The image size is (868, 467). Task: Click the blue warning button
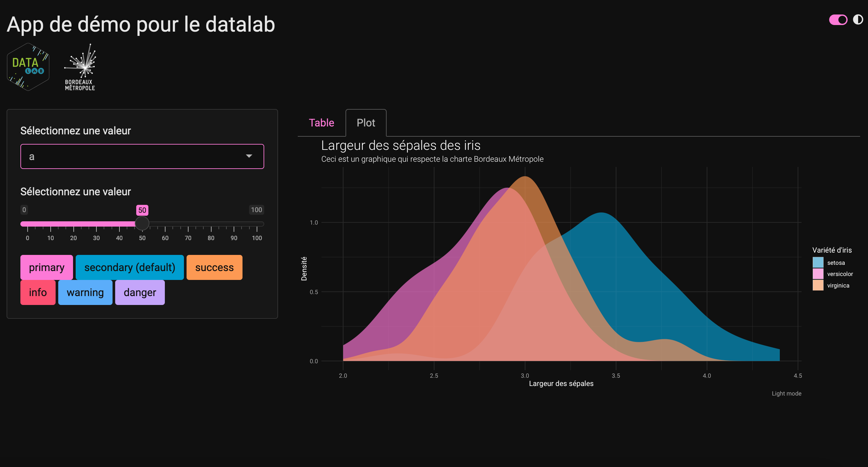pos(85,292)
